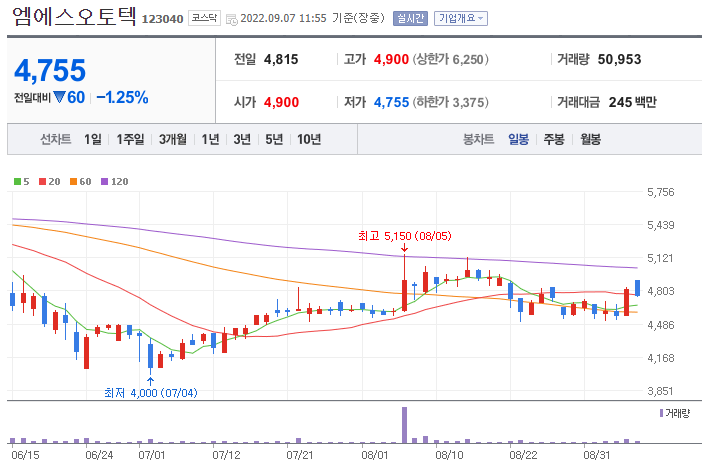Click the 07/12 date axis label
Viewport: 702px width, 464px height.
[x=226, y=455]
